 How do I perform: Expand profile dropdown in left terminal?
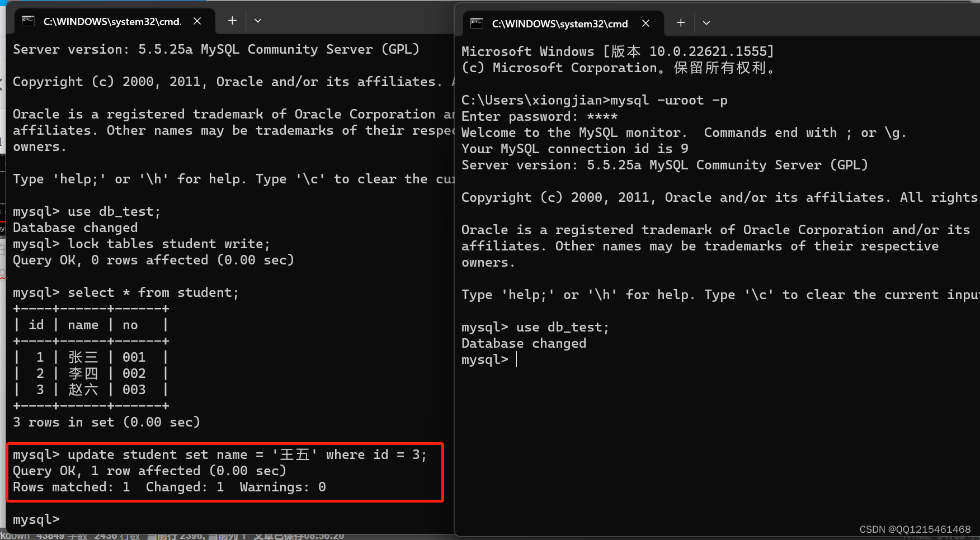(258, 21)
